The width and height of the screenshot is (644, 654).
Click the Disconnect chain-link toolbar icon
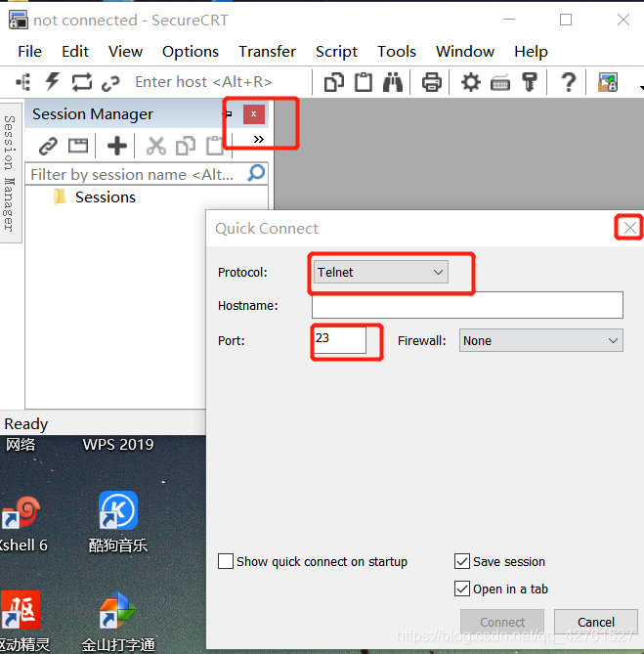110,83
